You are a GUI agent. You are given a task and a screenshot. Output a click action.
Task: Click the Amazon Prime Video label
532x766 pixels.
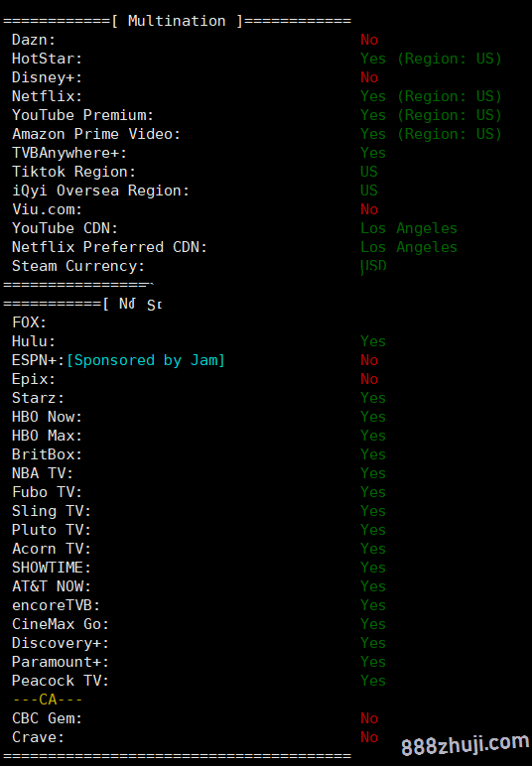coord(96,134)
